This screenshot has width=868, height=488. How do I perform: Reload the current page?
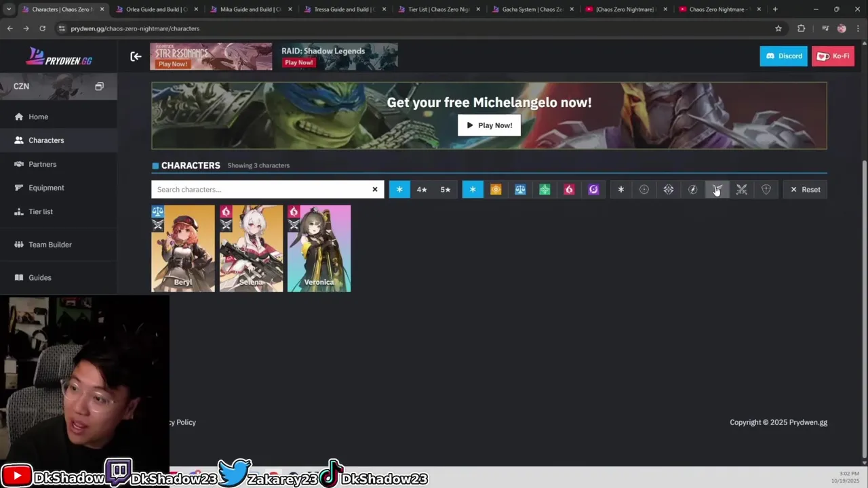42,28
